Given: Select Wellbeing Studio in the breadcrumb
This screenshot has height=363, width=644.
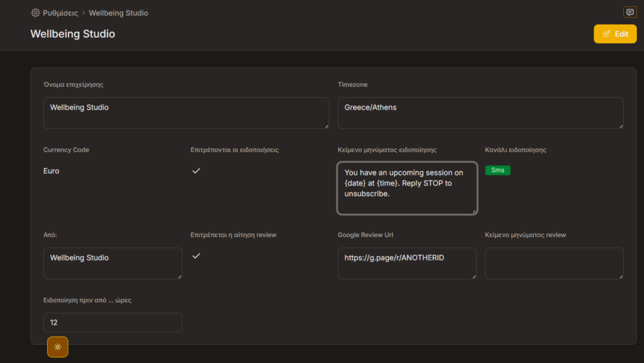Looking at the screenshot, I should pyautogui.click(x=118, y=13).
